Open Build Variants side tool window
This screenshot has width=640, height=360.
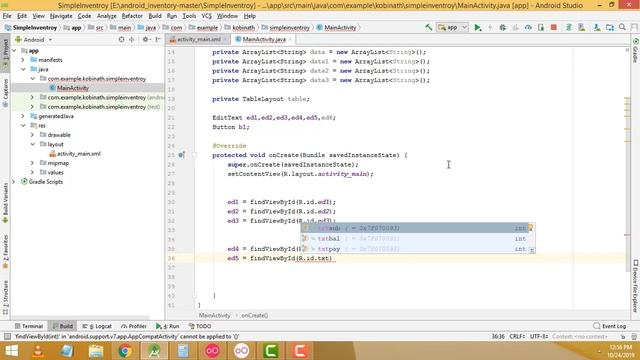[x=5, y=203]
